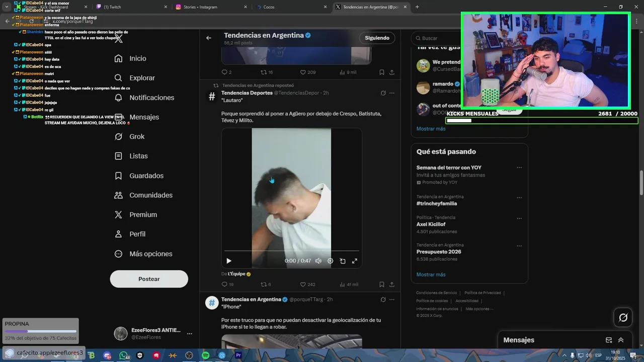Compose a new message in Mensajes drawer
The width and height of the screenshot is (644, 362).
609,340
